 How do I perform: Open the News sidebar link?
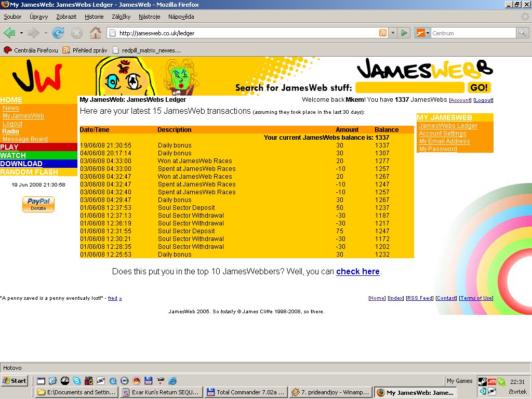click(x=11, y=108)
